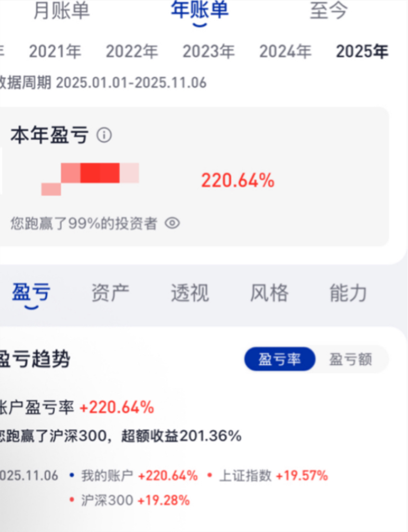Open the 风格 section tab
This screenshot has height=532, width=408.
pos(269,294)
